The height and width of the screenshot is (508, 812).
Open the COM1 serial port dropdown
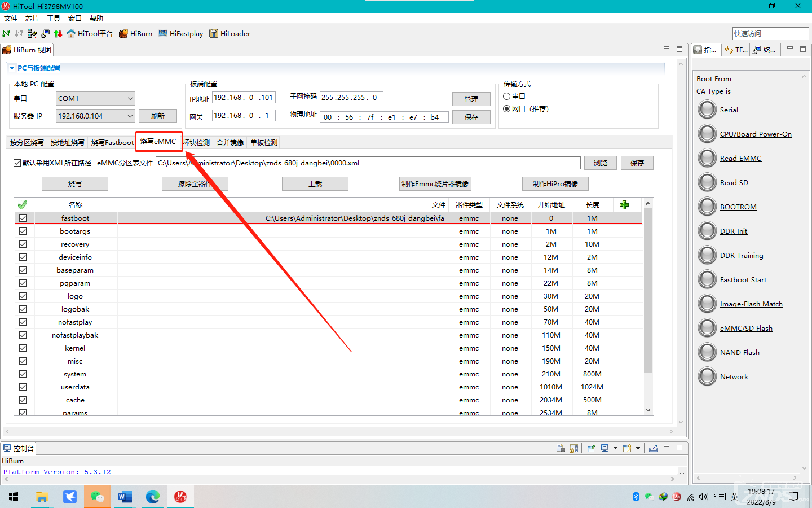tap(95, 98)
